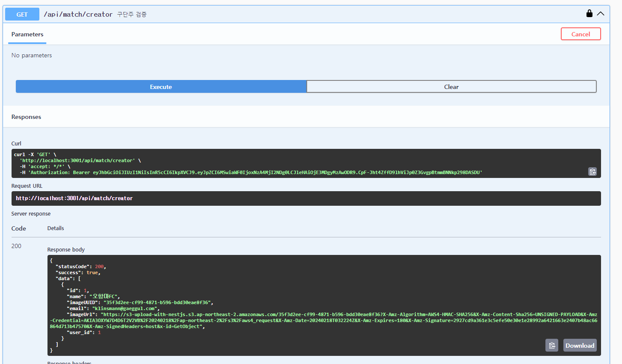622x364 pixels.
Task: Click the Korean endpoint description 구단주 검증
Action: pos(132,14)
